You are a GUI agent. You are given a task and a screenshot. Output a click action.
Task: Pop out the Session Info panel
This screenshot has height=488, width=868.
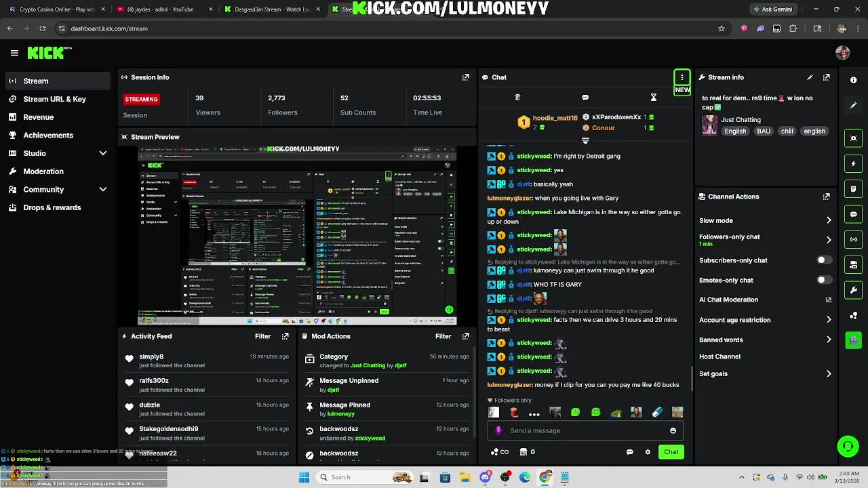pos(465,77)
